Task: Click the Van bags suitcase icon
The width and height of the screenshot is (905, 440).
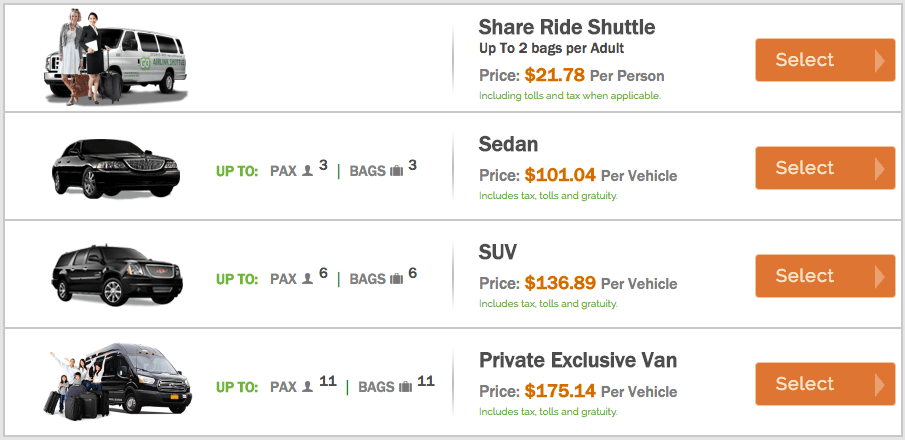Action: pos(406,387)
